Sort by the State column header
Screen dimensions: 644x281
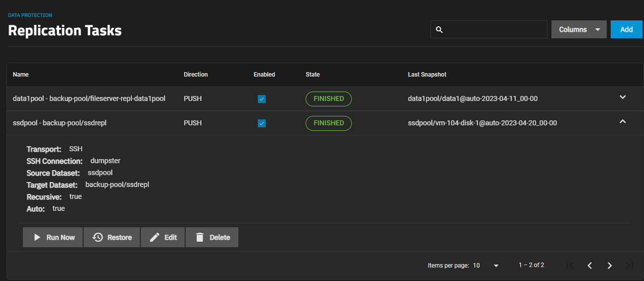click(313, 75)
